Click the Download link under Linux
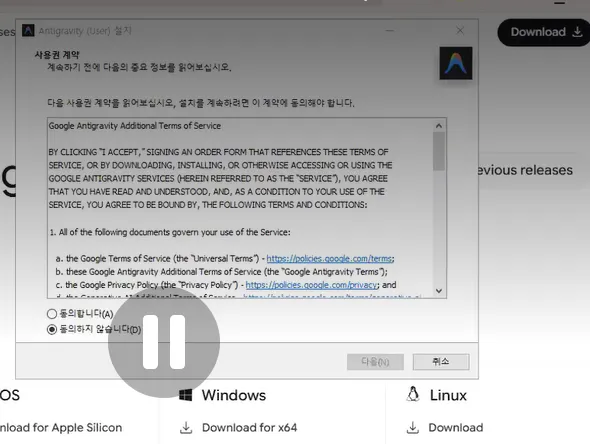This screenshot has width=590, height=444. click(x=456, y=427)
